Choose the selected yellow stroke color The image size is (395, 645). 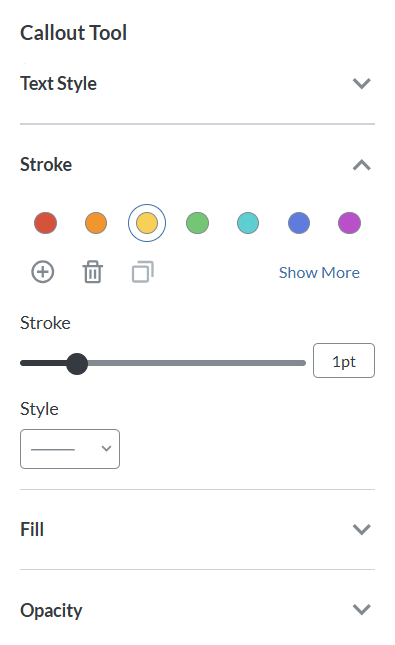point(147,223)
